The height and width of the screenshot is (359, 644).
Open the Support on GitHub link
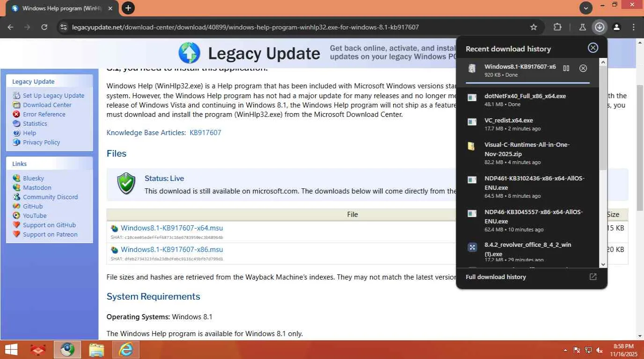coord(49,225)
